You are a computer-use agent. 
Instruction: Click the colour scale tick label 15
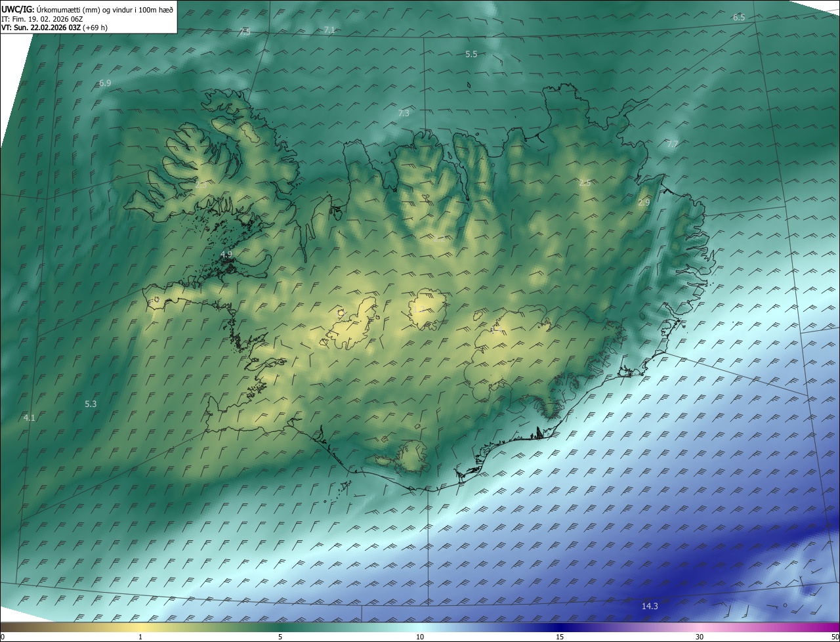(560, 637)
